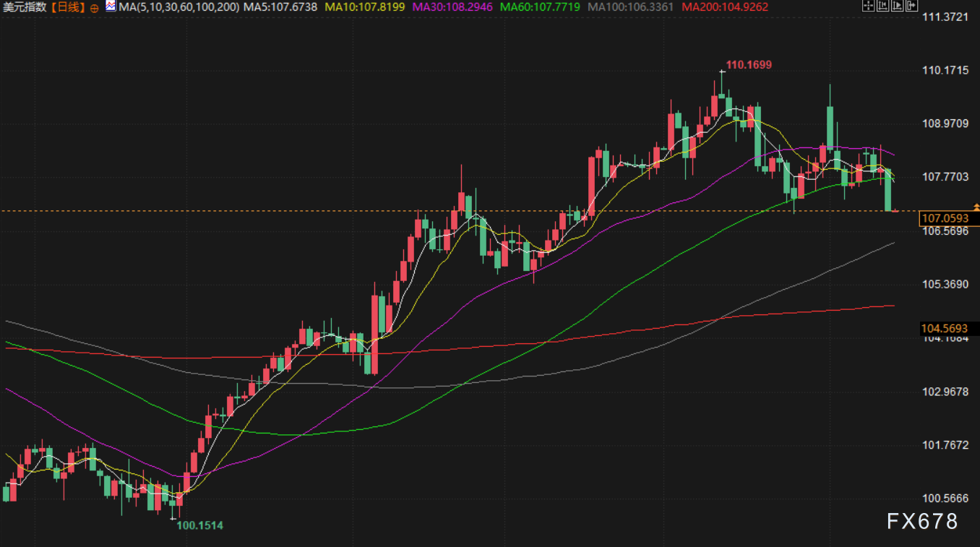Click the 100.1514 low price marker
The image size is (980, 547).
(x=200, y=525)
